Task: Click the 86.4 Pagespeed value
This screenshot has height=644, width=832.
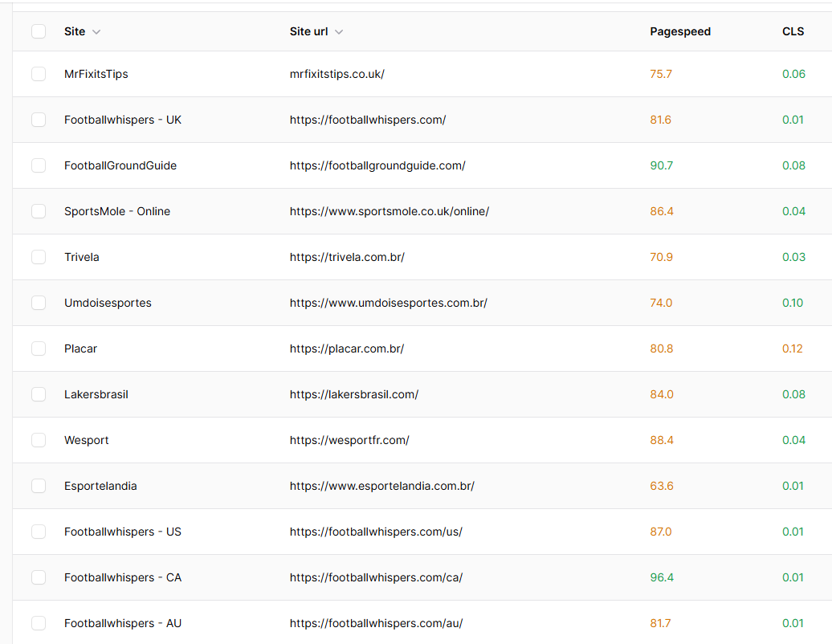Action: (x=662, y=211)
